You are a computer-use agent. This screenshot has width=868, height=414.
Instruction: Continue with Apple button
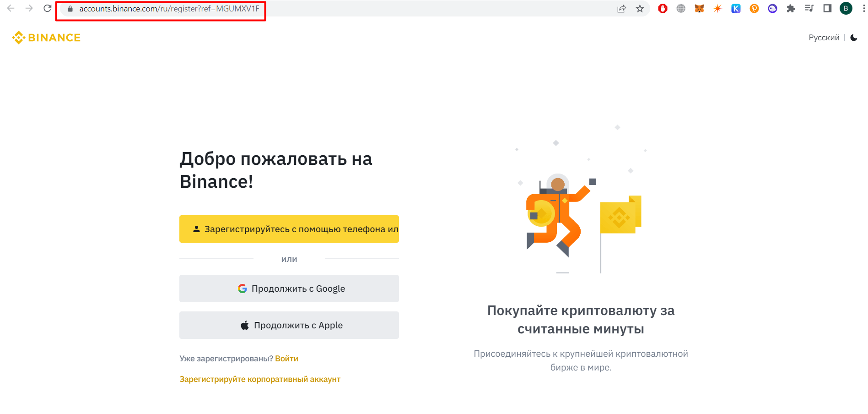289,325
